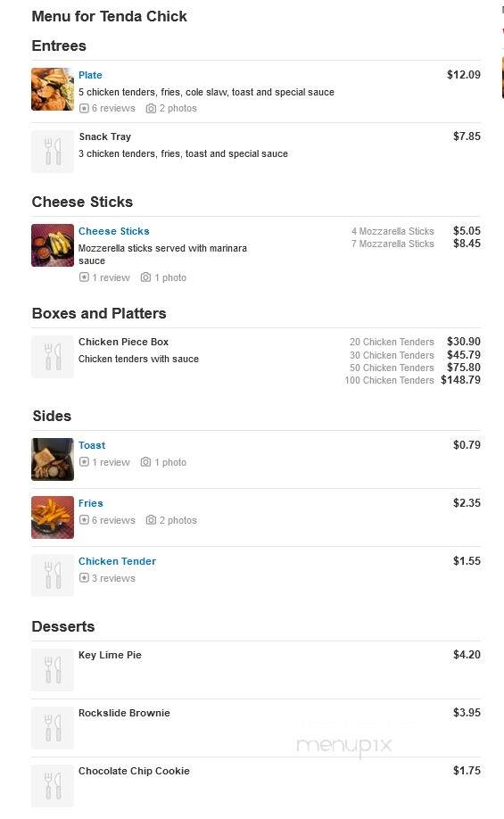
Task: Click the star review icon under Toast
Action: [84, 462]
